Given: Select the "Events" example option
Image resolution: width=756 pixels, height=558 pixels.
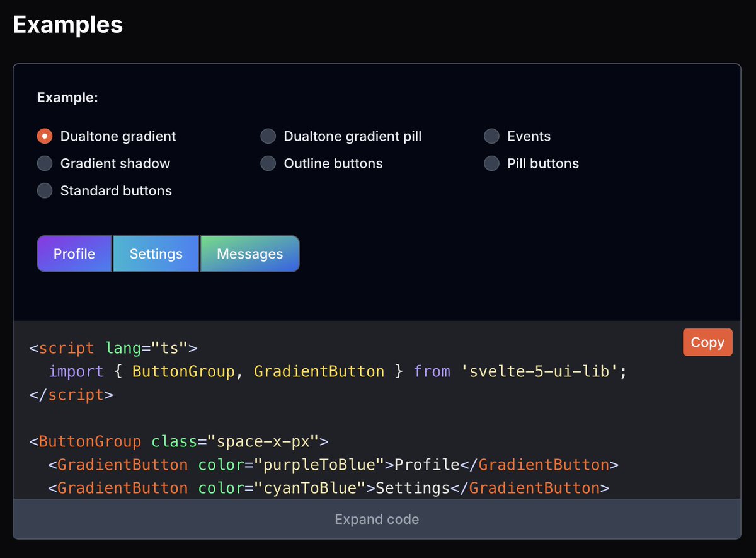Looking at the screenshot, I should tap(491, 136).
